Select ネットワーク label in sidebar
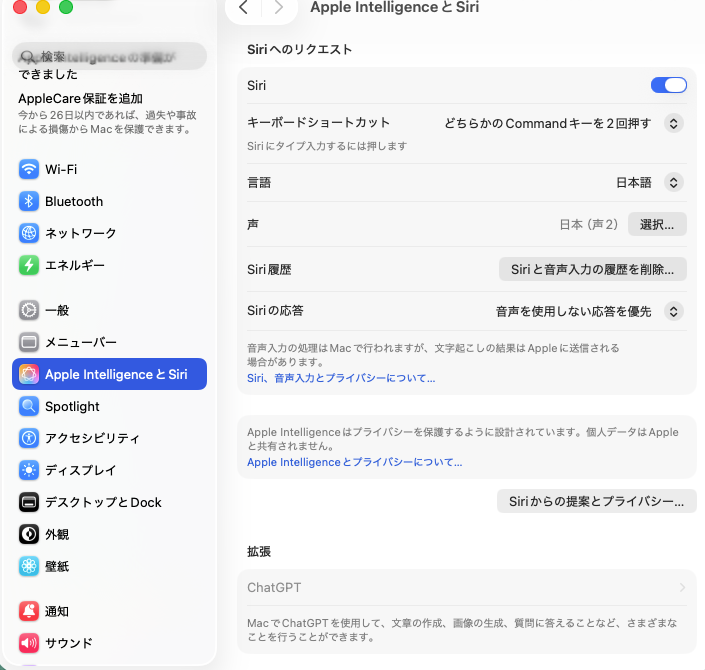Image resolution: width=705 pixels, height=670 pixels. pyautogui.click(x=81, y=233)
